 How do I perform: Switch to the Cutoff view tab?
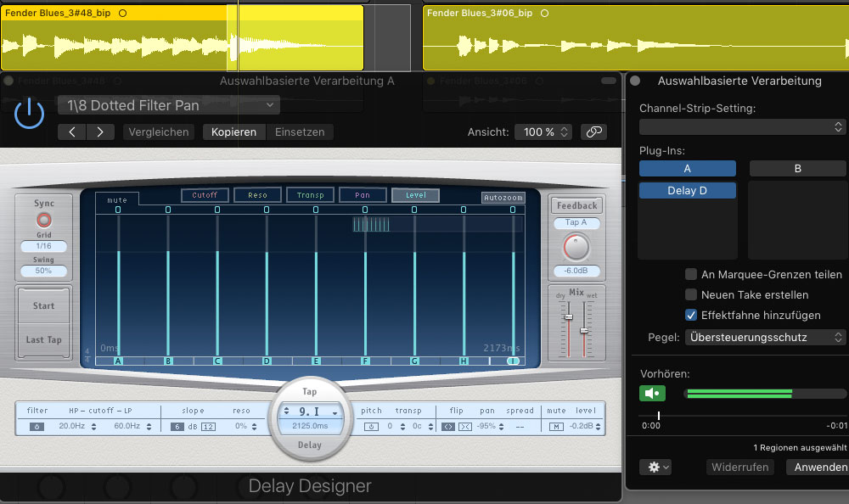coord(205,195)
